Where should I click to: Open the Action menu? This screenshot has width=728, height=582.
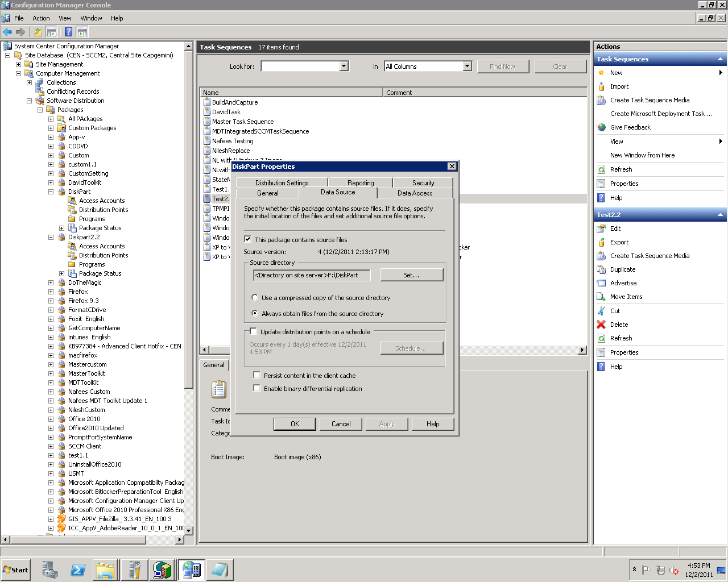(41, 18)
